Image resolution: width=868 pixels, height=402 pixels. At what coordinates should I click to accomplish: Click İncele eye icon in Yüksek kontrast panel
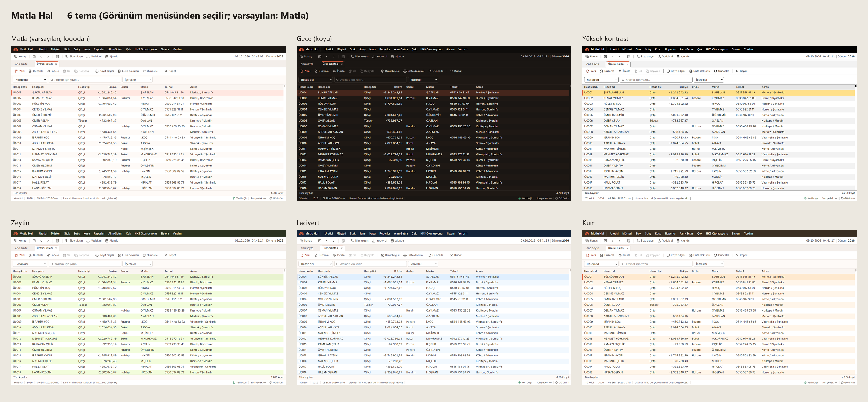620,71
